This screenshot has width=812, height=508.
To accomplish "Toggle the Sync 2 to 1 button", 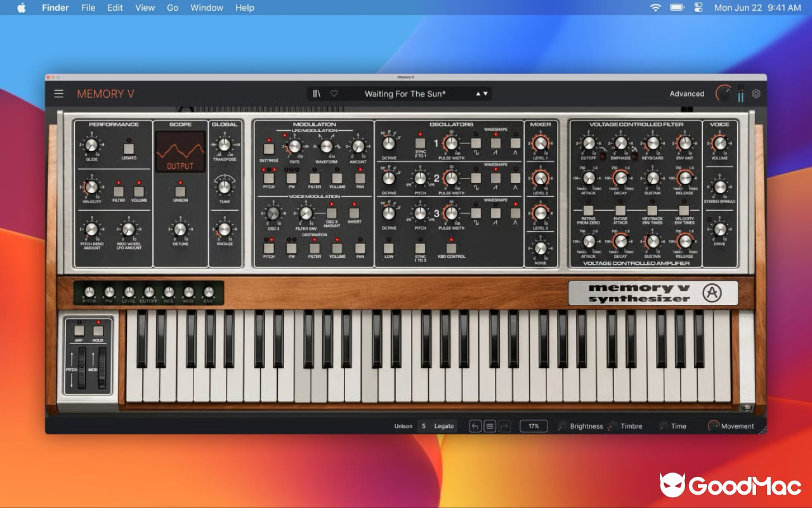I will point(420,144).
